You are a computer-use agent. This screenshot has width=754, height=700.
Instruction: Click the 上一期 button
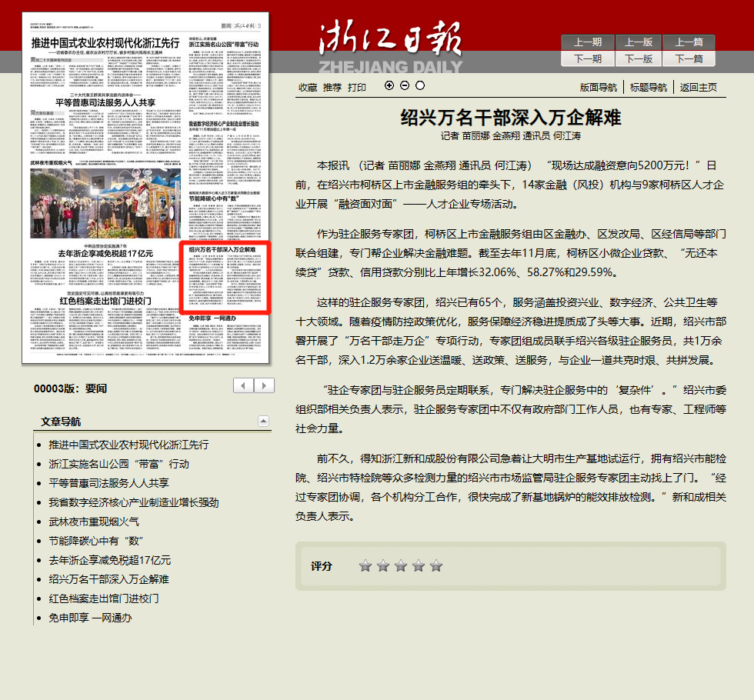(588, 42)
